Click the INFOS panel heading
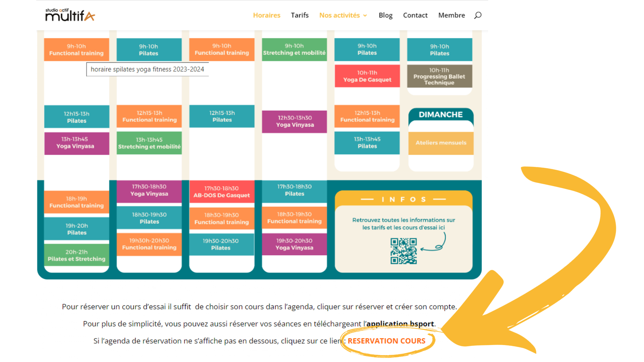 click(403, 200)
